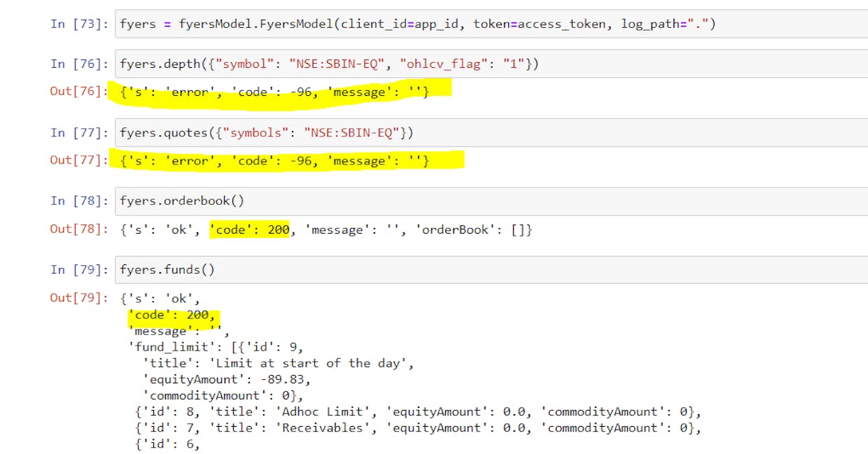The image size is (868, 454).
Task: Click the "{'id': 6," output line
Action: click(167, 444)
